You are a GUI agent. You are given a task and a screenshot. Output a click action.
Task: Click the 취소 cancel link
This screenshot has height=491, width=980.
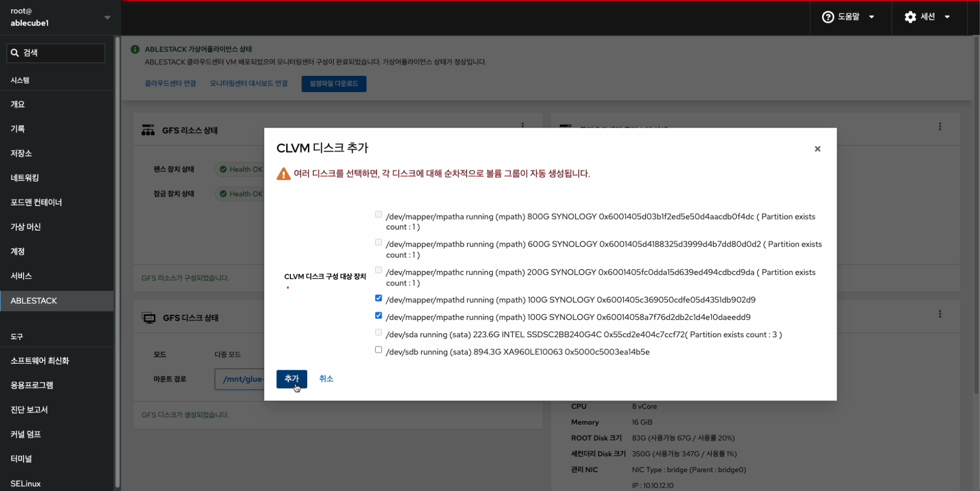[326, 379]
